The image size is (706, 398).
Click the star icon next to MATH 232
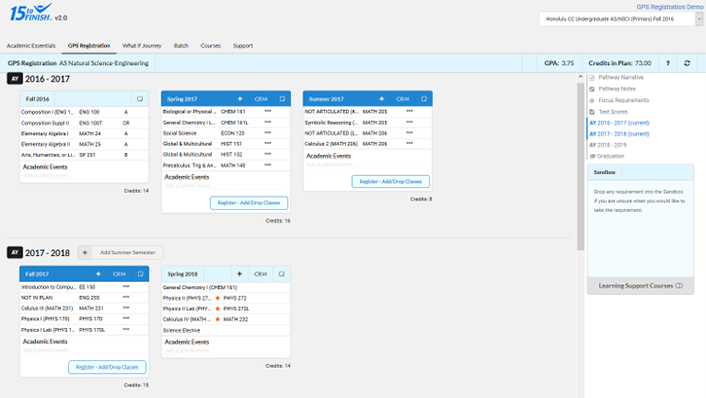point(218,319)
